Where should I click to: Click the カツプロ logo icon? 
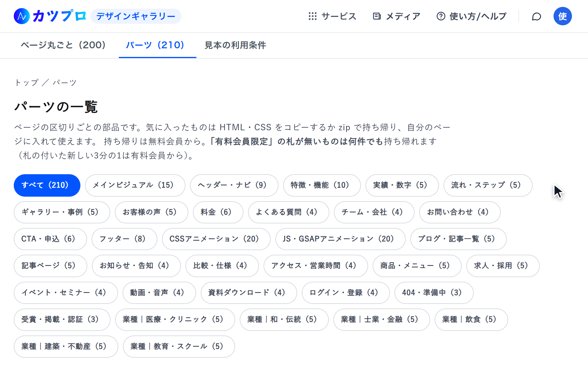(x=22, y=16)
